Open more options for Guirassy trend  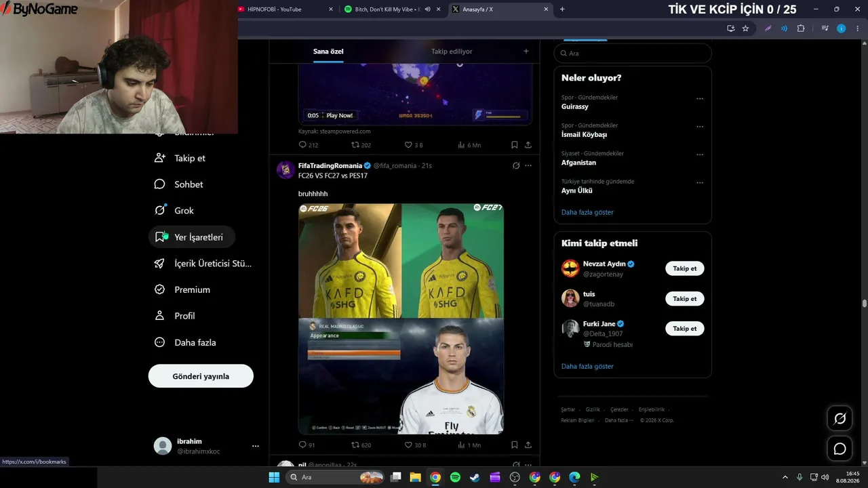700,99
